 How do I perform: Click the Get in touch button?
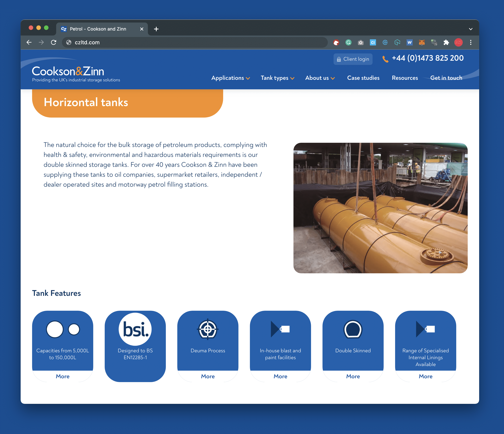coord(446,78)
